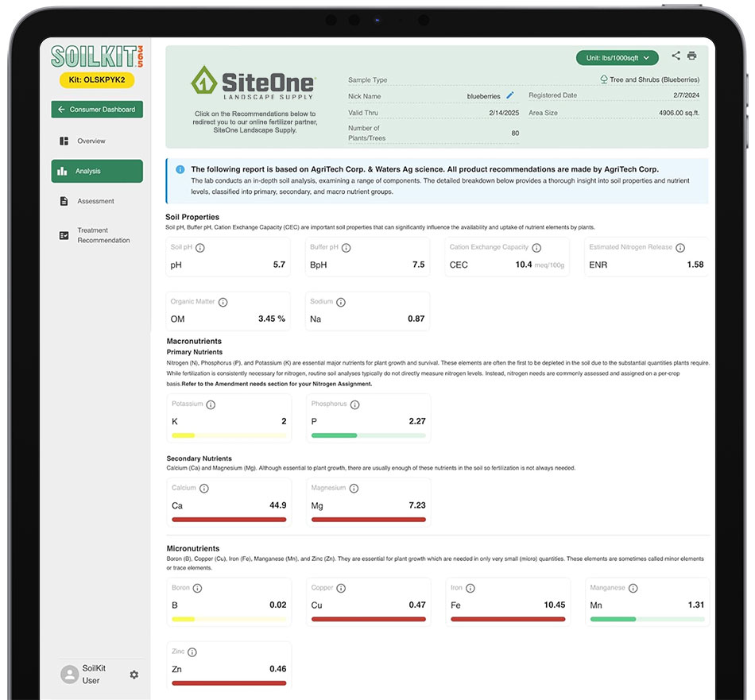The image size is (755, 700).
Task: Click the Kit: OLSKPYK2 badge
Action: click(x=97, y=80)
